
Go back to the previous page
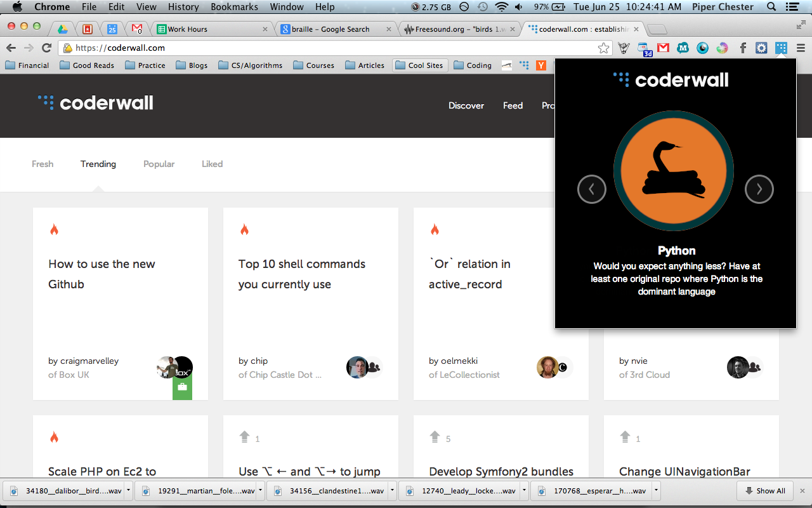pyautogui.click(x=11, y=48)
